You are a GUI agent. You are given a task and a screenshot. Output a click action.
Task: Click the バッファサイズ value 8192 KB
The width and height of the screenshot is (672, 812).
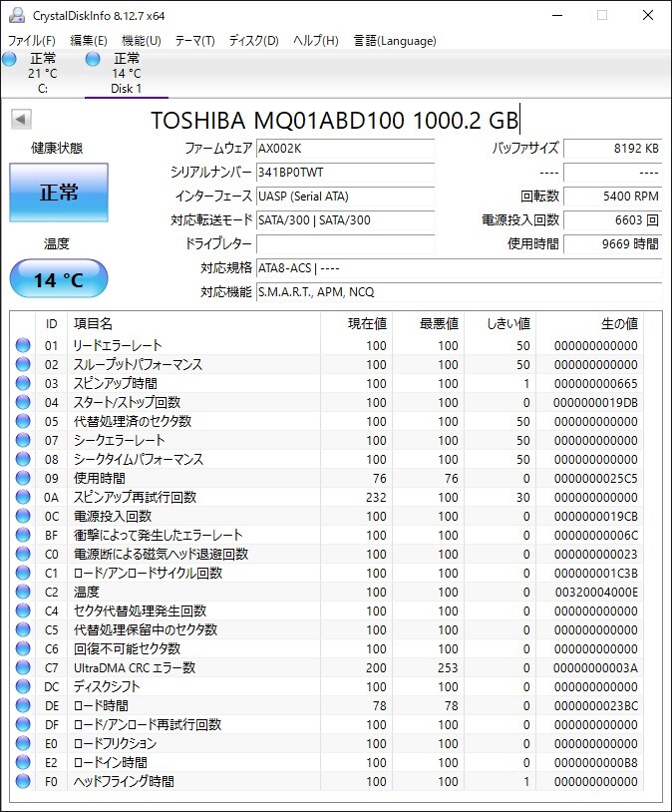(612, 149)
